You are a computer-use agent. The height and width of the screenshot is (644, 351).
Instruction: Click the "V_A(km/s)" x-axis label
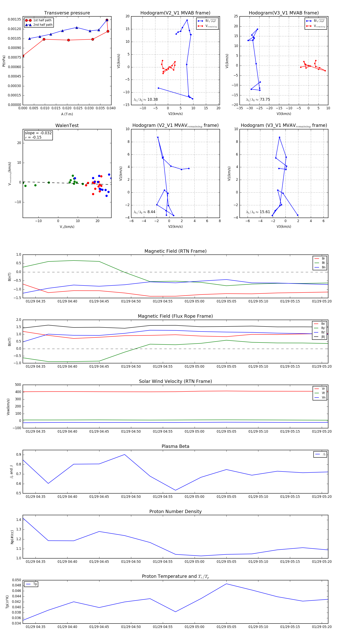pos(67,227)
